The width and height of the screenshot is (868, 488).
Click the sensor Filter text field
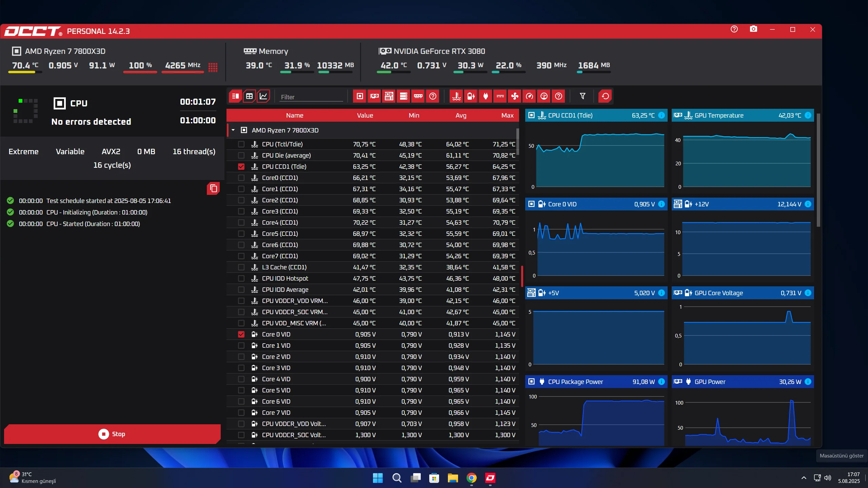point(311,97)
